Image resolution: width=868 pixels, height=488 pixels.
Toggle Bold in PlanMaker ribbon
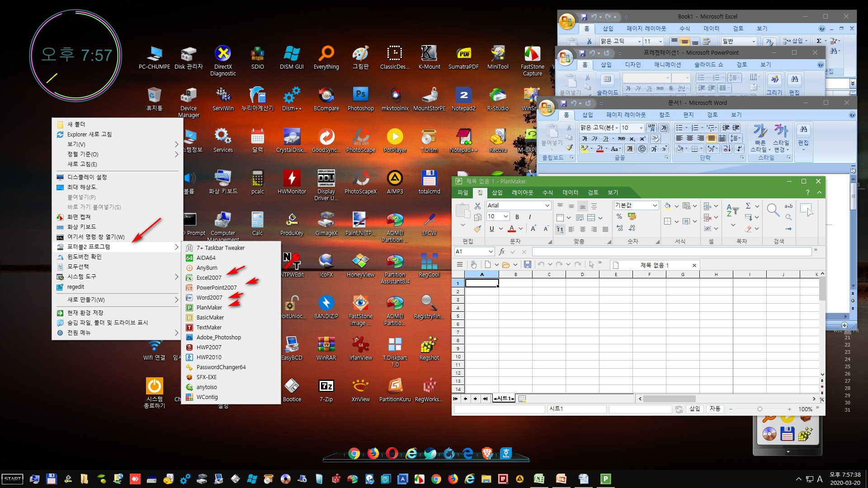(517, 217)
